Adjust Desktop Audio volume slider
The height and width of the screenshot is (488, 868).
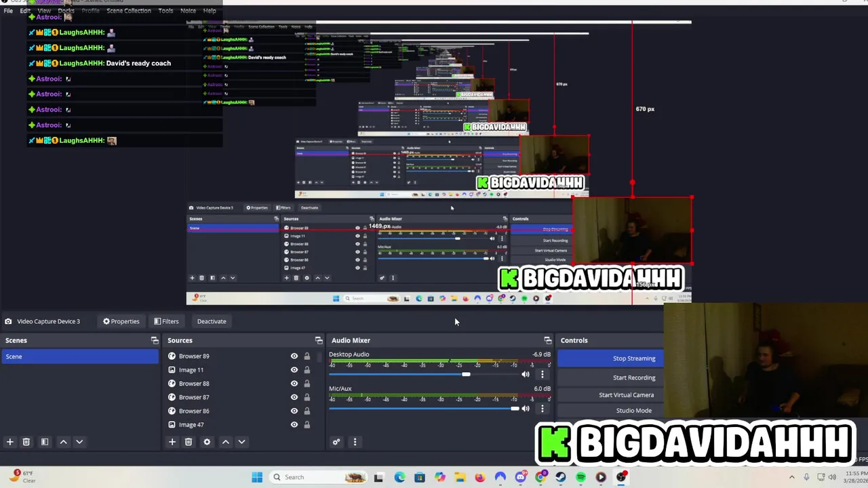466,374
